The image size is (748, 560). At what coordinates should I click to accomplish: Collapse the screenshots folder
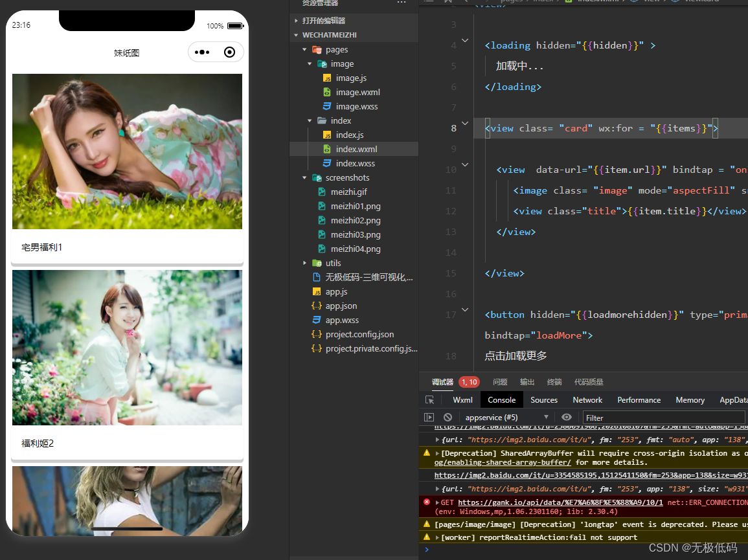tap(304, 177)
